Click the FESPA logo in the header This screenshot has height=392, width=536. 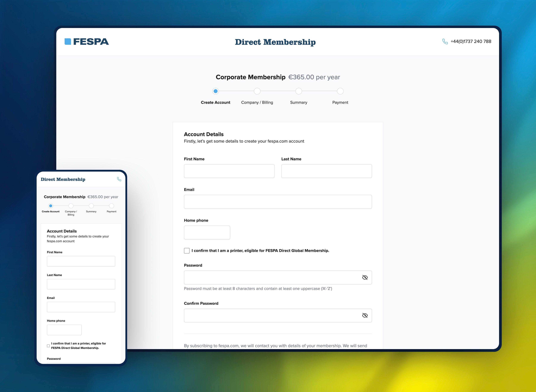(x=87, y=42)
